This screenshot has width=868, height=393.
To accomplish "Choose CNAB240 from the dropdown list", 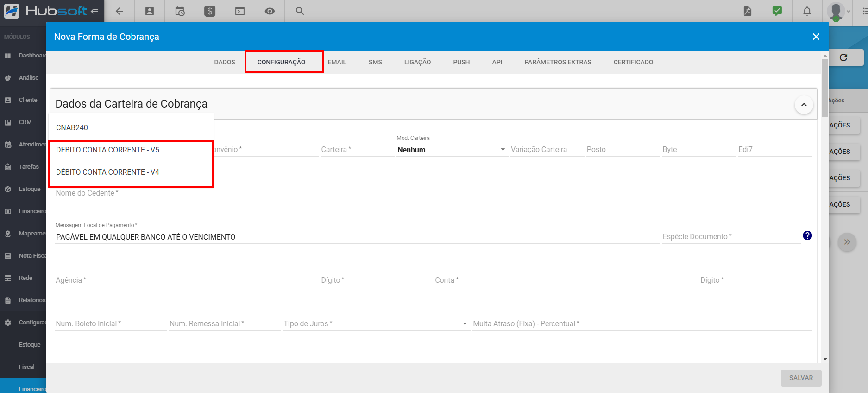I will tap(131, 127).
